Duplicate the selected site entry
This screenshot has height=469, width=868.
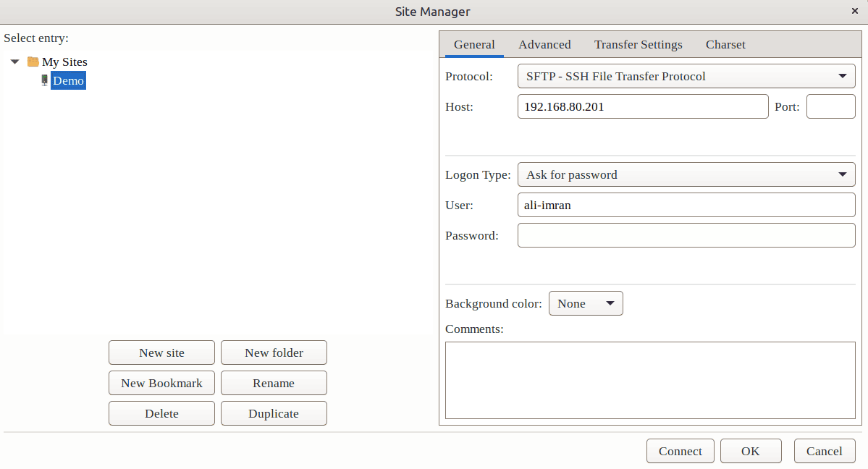tap(274, 413)
